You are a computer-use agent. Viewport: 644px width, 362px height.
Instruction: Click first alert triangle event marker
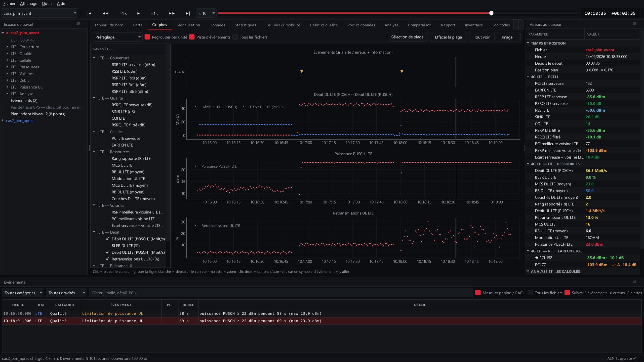302,72
